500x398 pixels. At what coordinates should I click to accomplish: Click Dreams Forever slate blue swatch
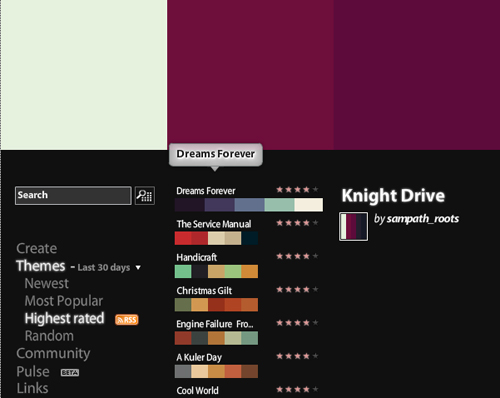[x=249, y=205]
